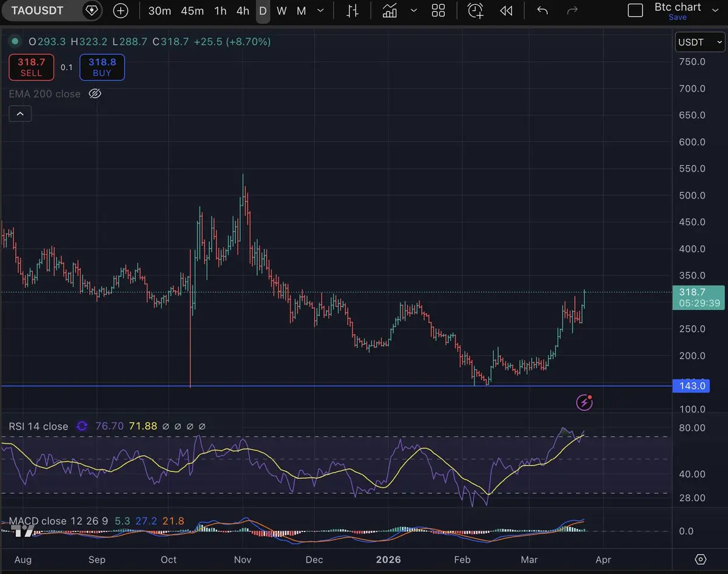Open the Indicators chart icon

click(x=389, y=11)
